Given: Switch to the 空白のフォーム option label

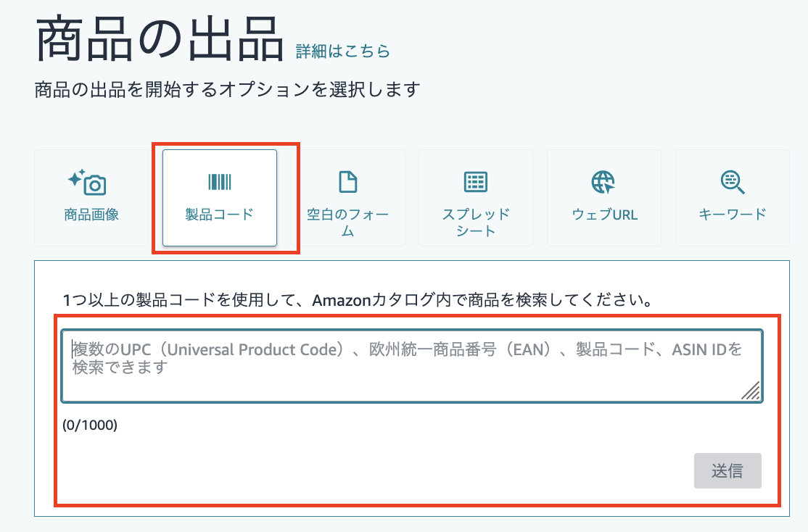Looking at the screenshot, I should click(348, 223).
